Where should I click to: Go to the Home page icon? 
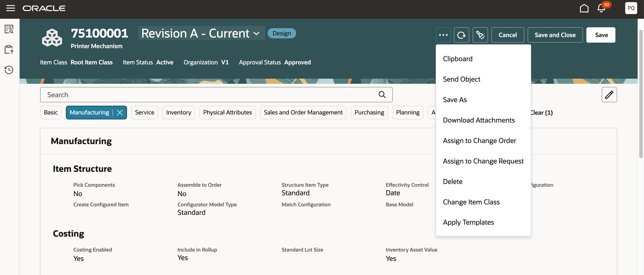(x=584, y=8)
